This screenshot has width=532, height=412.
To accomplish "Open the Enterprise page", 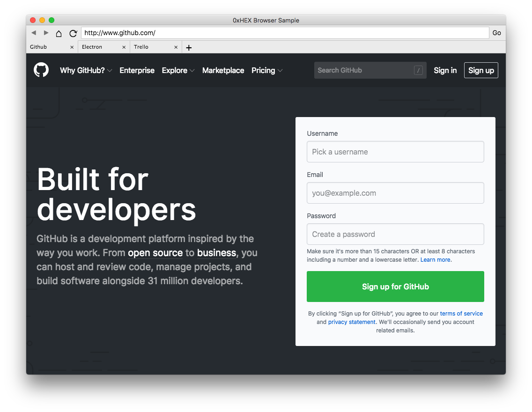I will (x=137, y=71).
